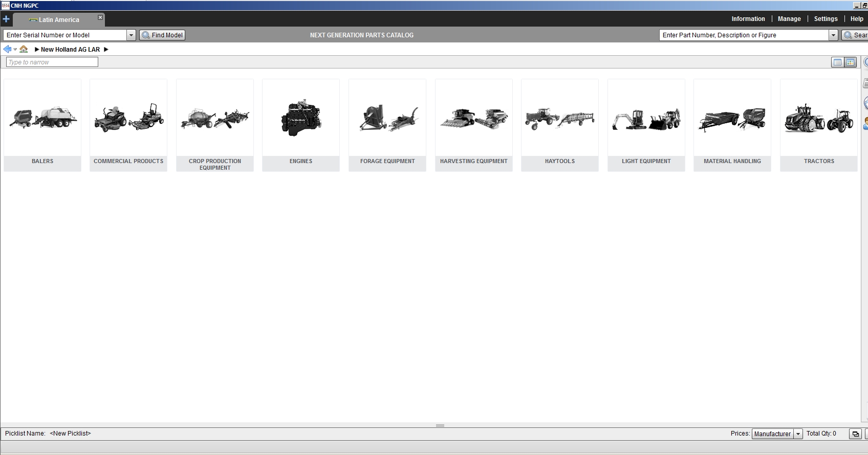Restore the CNH NGPC window
868x455 pixels.
[865, 6]
